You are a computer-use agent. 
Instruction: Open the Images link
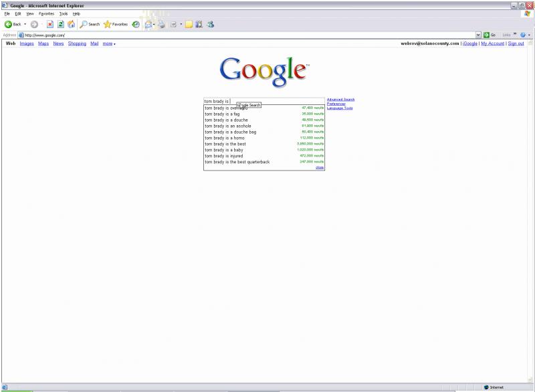click(27, 43)
